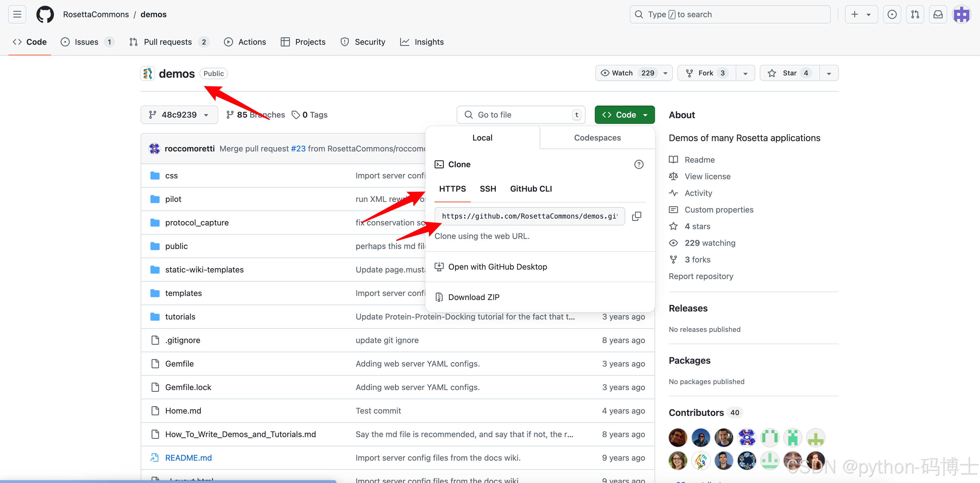Switch to the Code tab
The image size is (980, 483).
pos(30,42)
